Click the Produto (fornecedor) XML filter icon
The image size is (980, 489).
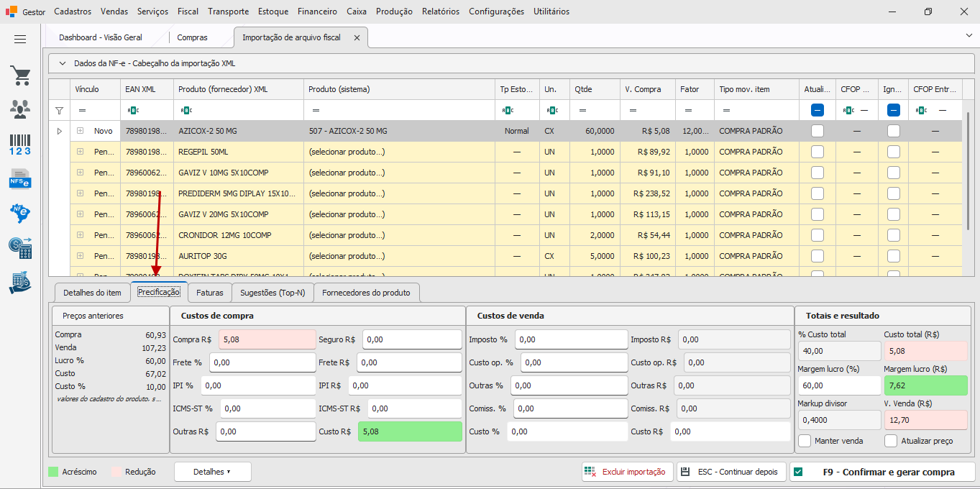tap(186, 111)
